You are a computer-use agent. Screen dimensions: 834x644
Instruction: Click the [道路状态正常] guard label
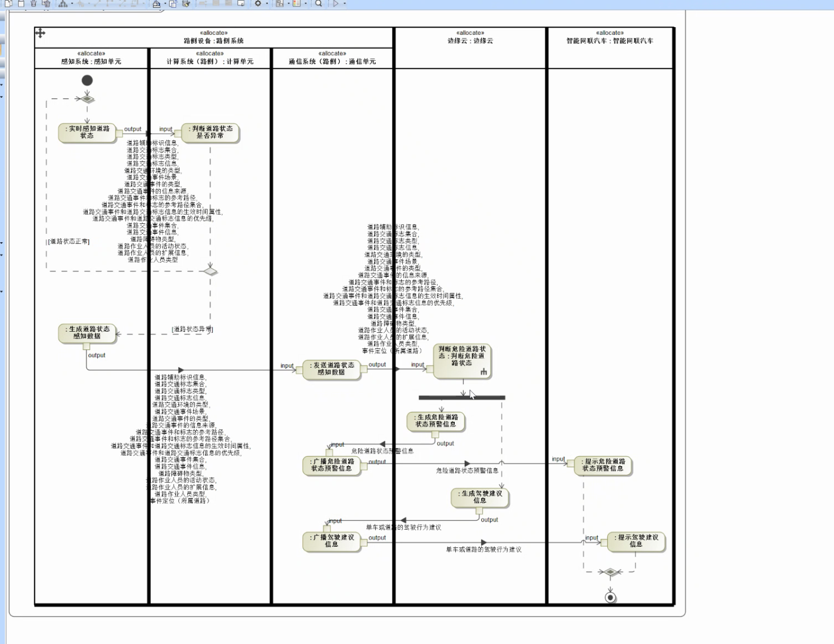tap(68, 242)
